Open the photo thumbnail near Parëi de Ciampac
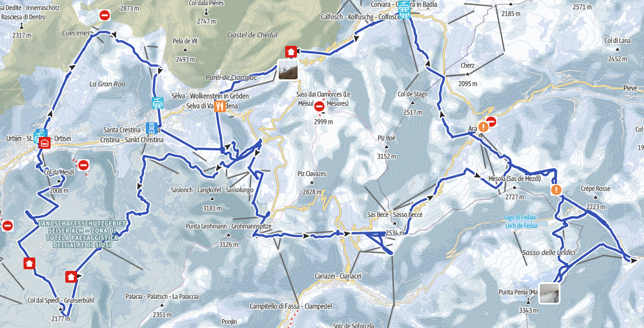The image size is (644, 328). coord(288,69)
